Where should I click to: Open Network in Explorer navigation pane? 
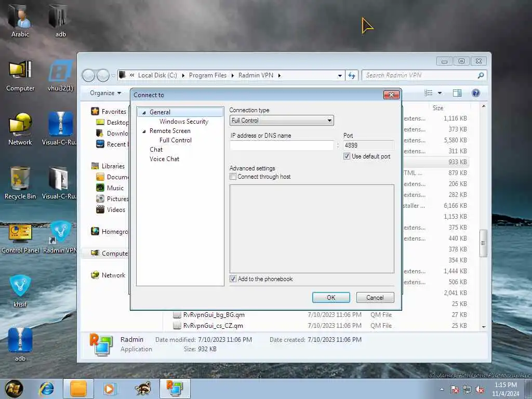[113, 275]
